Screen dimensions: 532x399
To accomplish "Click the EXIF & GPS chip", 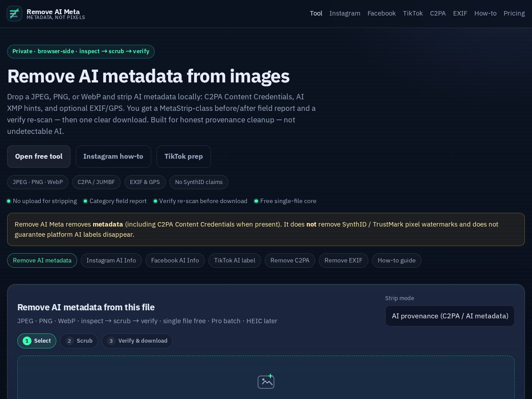I will [x=145, y=182].
